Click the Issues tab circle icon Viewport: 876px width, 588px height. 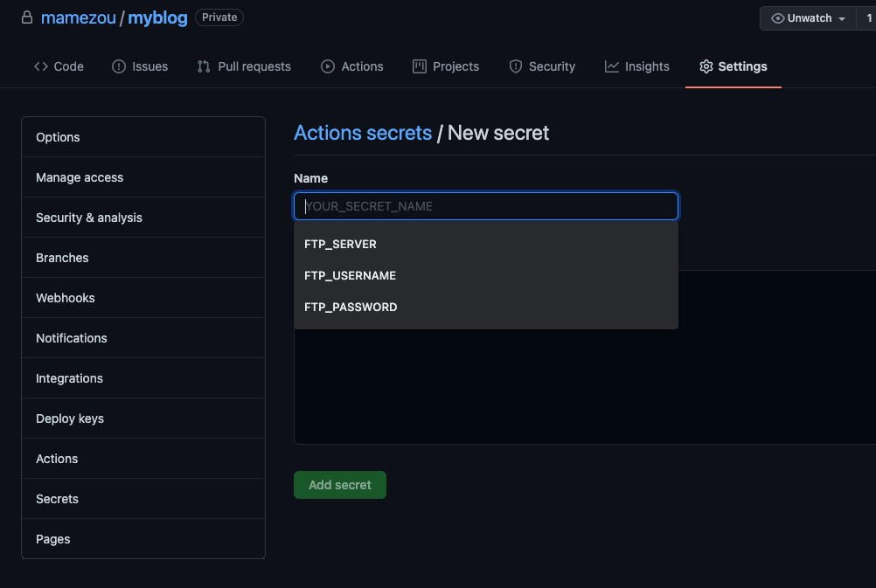(x=119, y=66)
